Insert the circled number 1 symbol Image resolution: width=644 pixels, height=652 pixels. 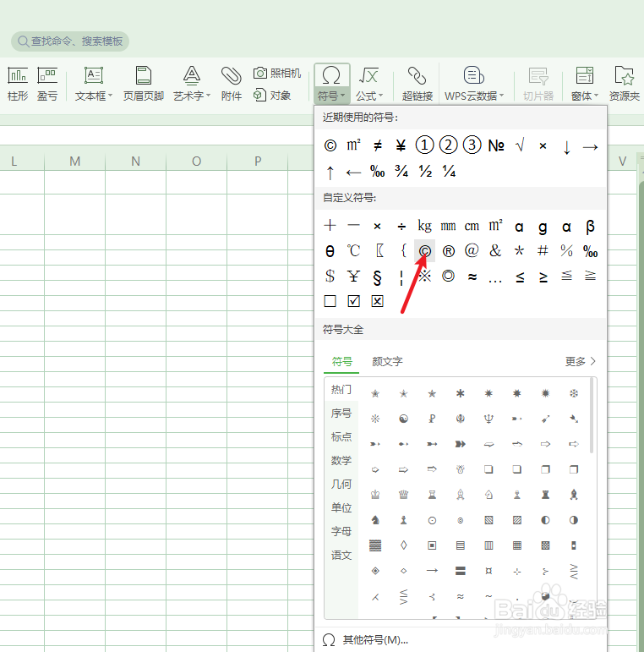coord(424,145)
